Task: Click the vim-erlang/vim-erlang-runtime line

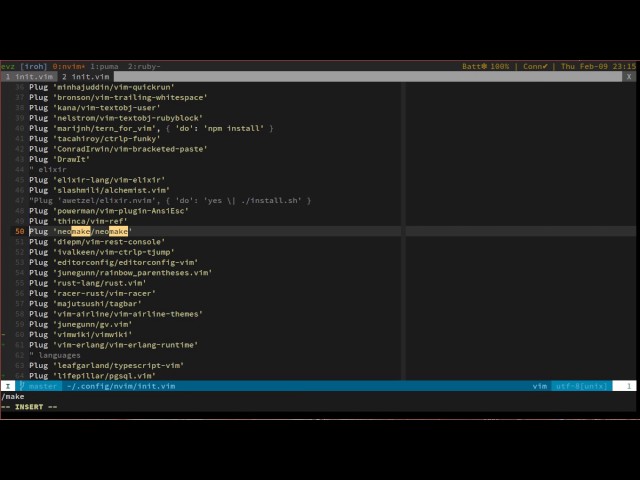Action: pos(113,345)
